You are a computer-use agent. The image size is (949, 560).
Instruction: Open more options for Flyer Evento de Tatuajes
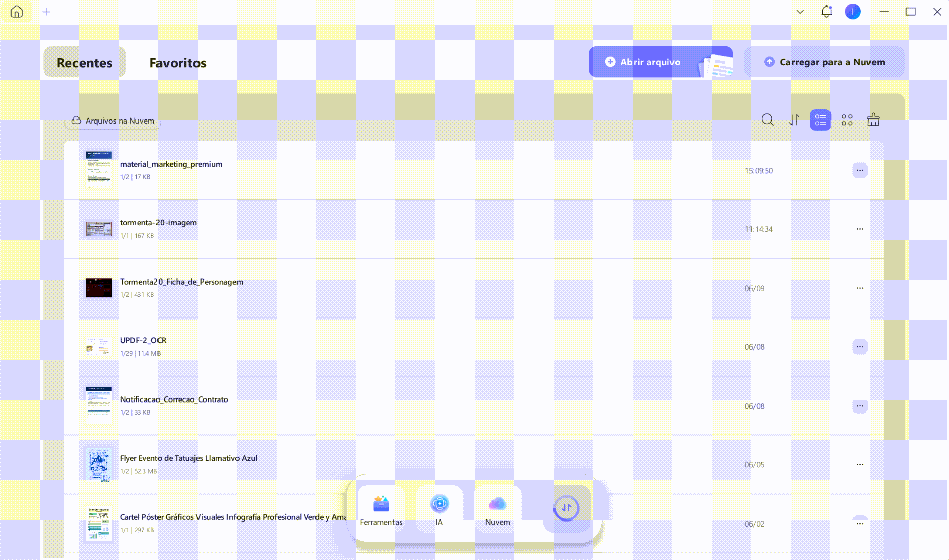click(860, 464)
